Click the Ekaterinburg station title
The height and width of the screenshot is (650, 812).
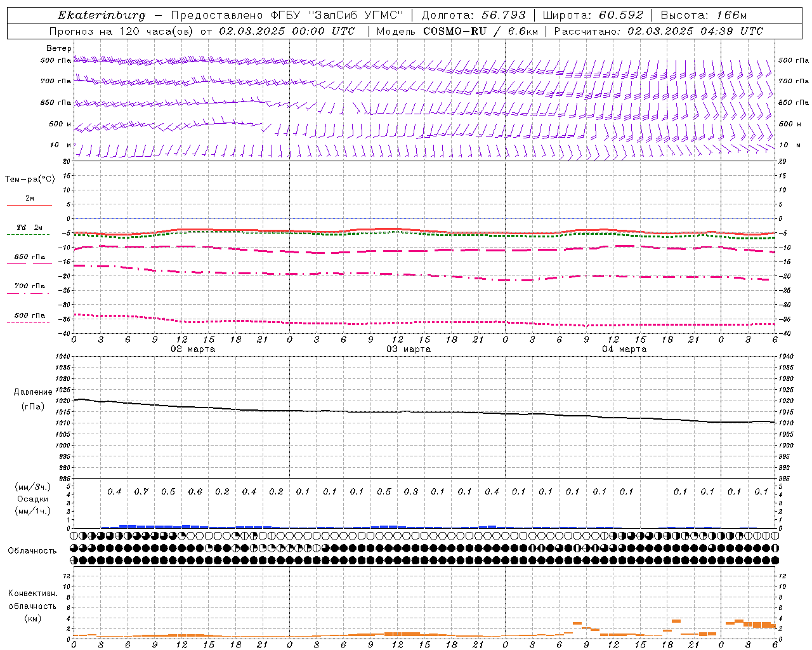101,15
